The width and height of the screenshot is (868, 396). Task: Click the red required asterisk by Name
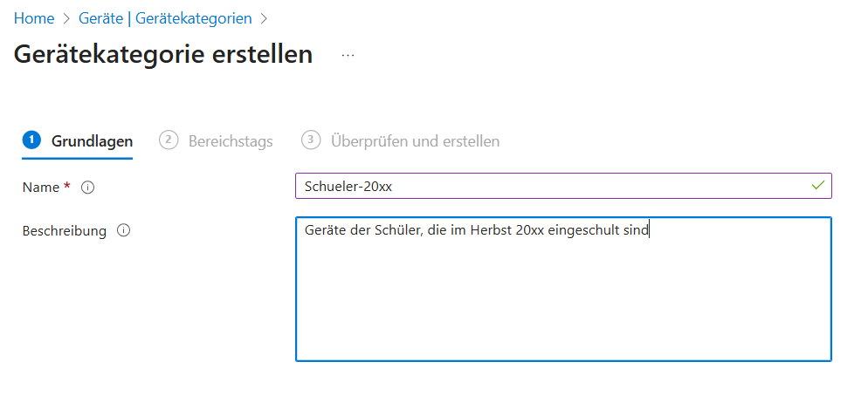(67, 186)
